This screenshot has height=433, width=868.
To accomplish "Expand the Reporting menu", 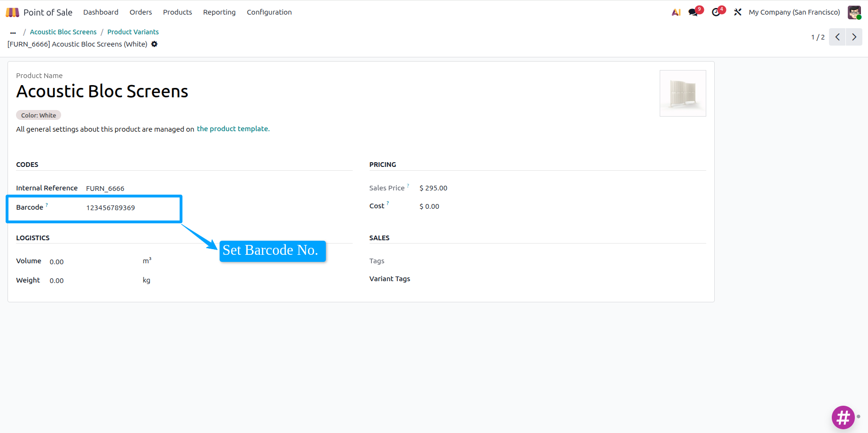I will point(219,12).
